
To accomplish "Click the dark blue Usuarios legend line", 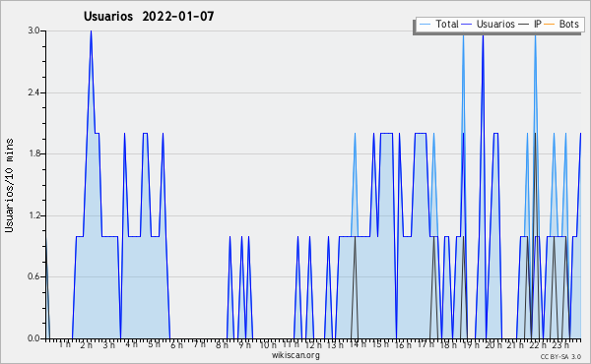I will click(x=467, y=25).
